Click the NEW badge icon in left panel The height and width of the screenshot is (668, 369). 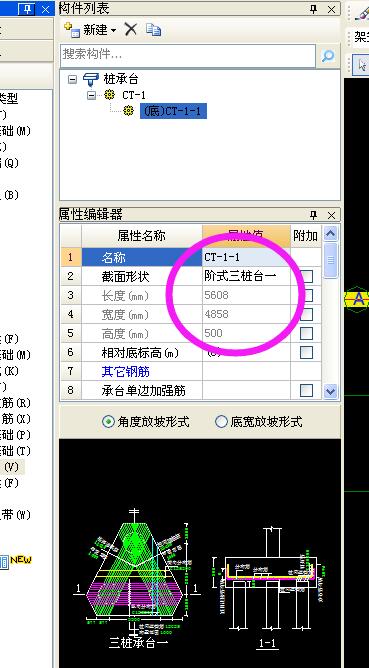[x=21, y=559]
